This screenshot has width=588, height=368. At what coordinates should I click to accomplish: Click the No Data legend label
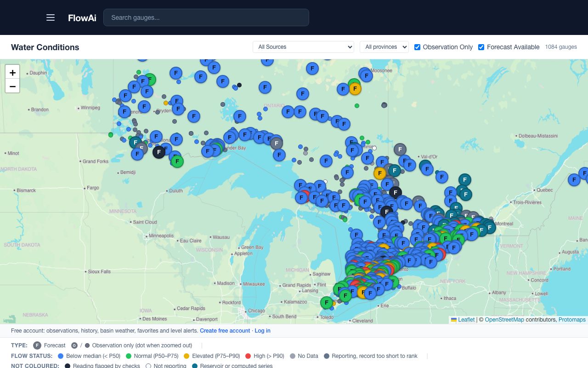point(308,356)
